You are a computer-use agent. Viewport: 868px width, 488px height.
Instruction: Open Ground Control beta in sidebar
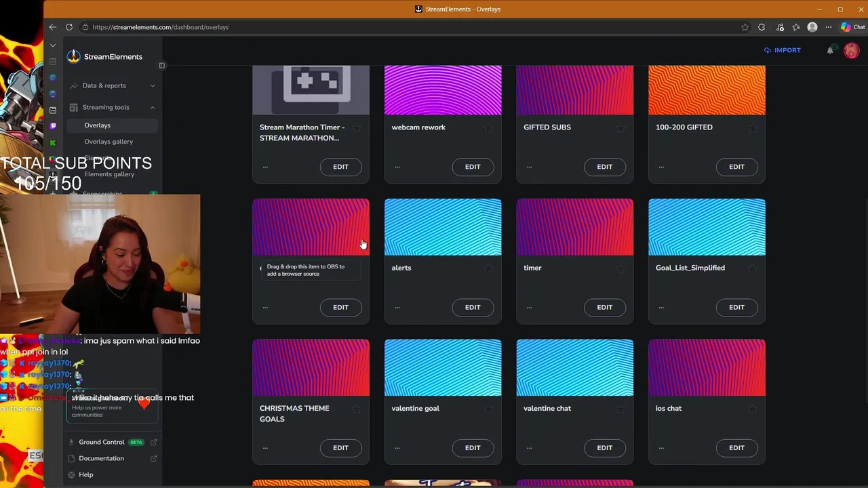111,443
